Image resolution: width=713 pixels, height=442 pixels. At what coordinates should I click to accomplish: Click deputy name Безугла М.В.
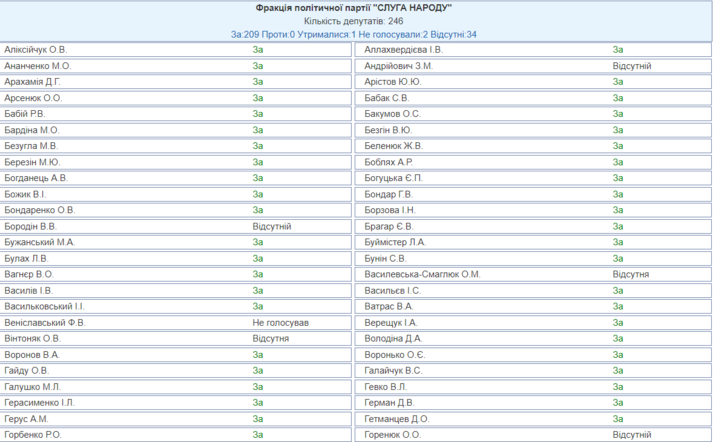click(x=33, y=146)
